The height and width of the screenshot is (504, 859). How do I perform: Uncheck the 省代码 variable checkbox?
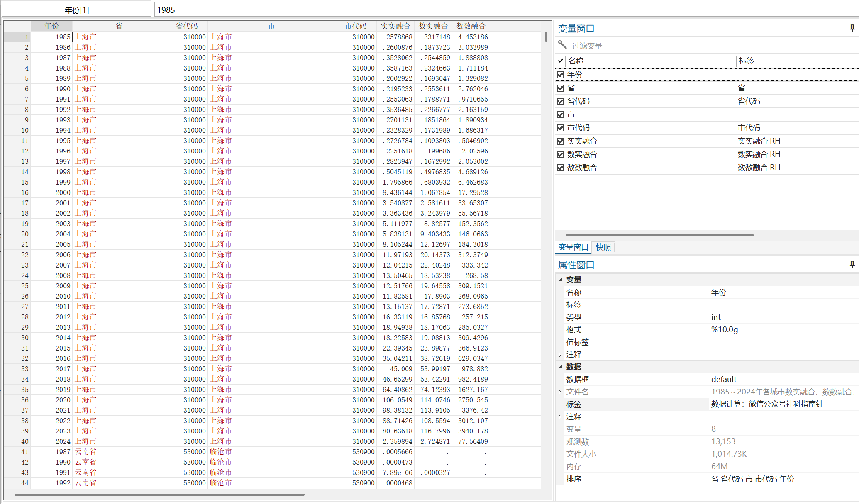coord(561,101)
